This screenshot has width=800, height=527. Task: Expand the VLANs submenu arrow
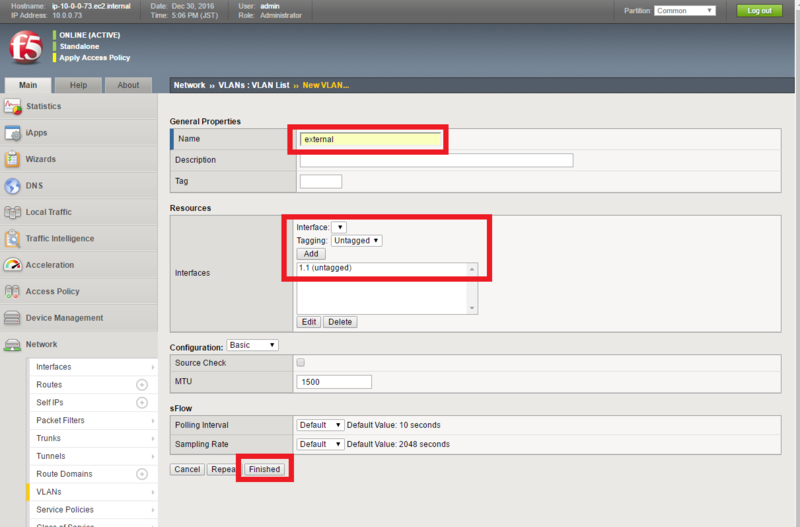point(153,492)
